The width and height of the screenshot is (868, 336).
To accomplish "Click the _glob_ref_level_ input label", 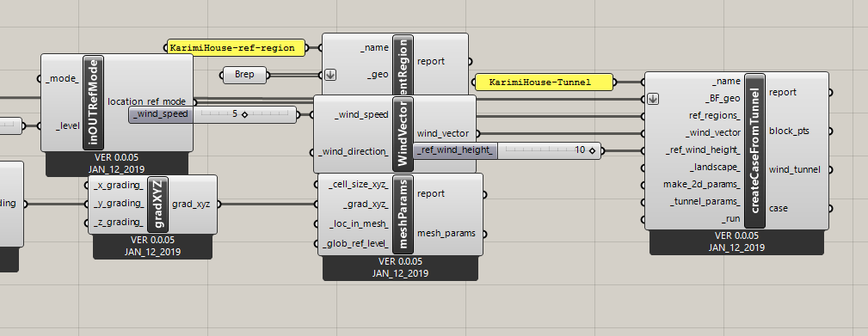I will [355, 243].
